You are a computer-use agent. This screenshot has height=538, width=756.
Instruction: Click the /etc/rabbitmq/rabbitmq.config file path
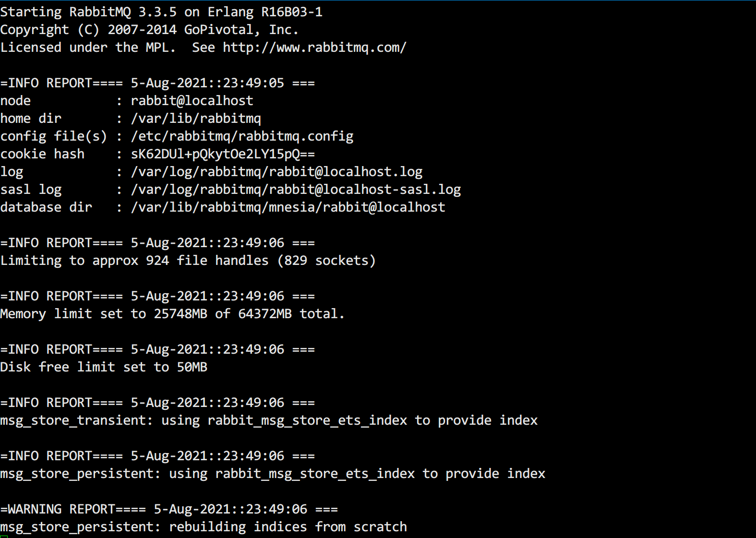(242, 136)
